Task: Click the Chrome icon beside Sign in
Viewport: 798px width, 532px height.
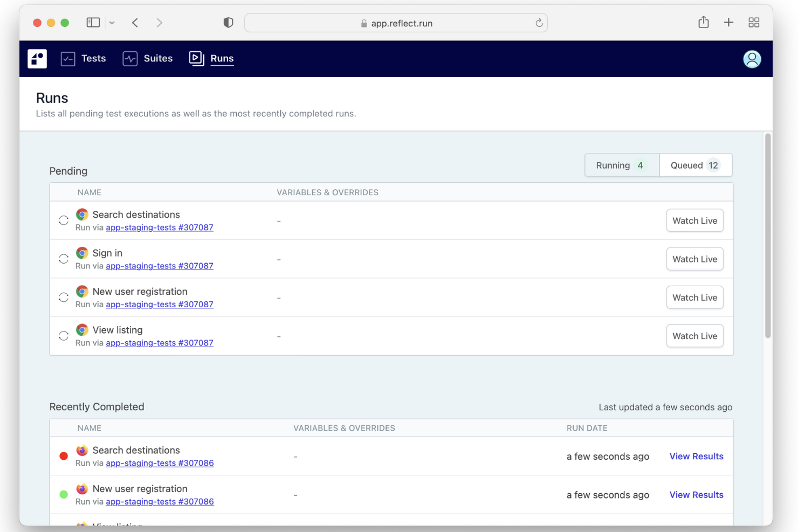Action: 82,253
